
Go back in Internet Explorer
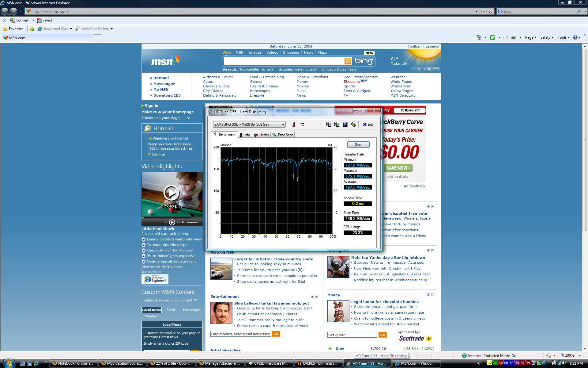click(x=5, y=11)
